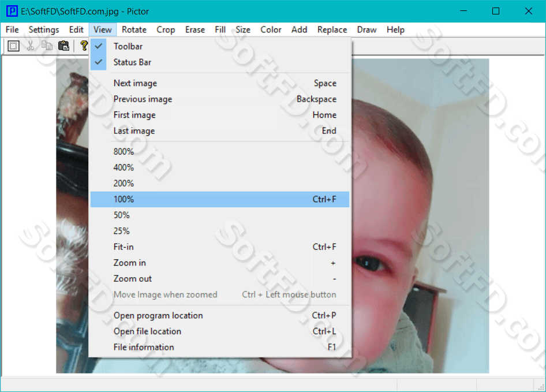Set zoom to 400%
546x392 pixels.
[220, 167]
